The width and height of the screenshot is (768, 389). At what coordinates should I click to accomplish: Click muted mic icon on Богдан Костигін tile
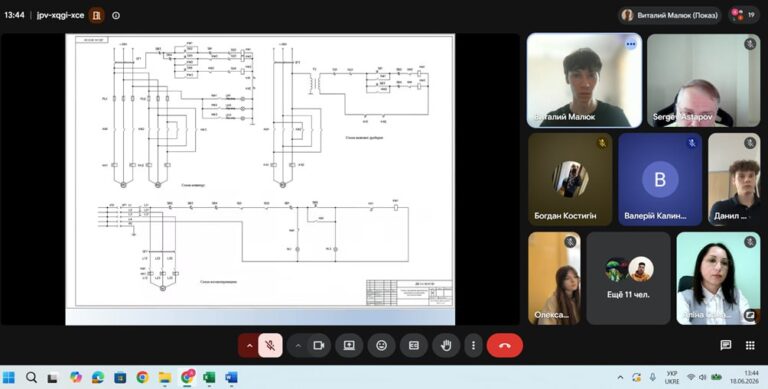click(602, 143)
